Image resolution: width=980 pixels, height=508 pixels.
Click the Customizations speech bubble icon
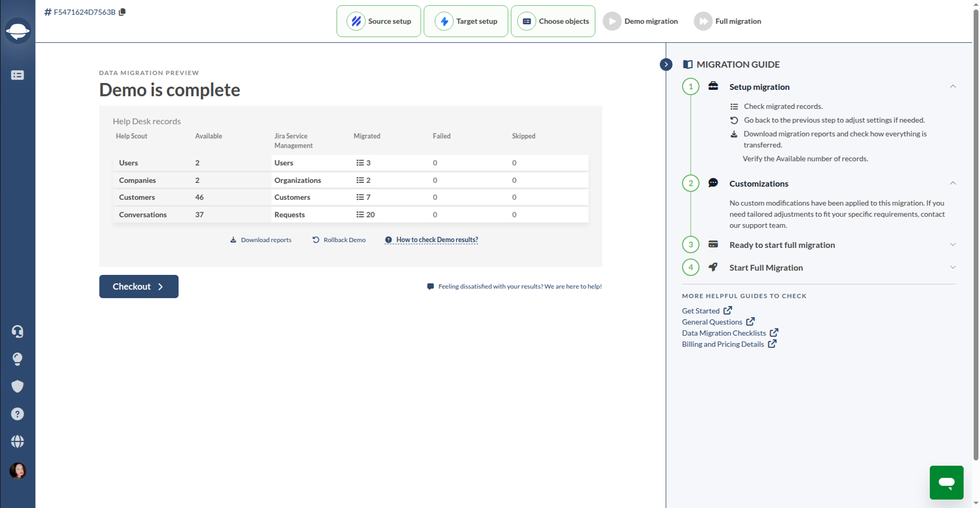pos(713,183)
